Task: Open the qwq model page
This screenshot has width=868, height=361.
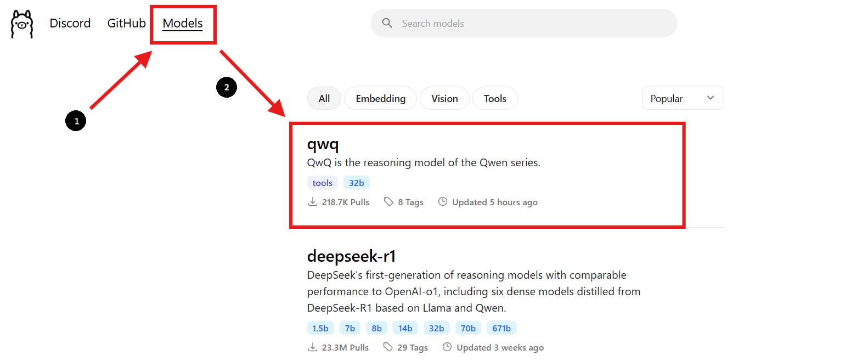Action: (x=323, y=144)
